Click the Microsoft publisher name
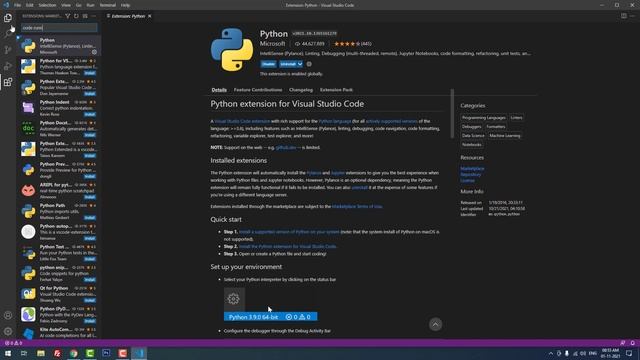The width and height of the screenshot is (640, 360). (273, 44)
